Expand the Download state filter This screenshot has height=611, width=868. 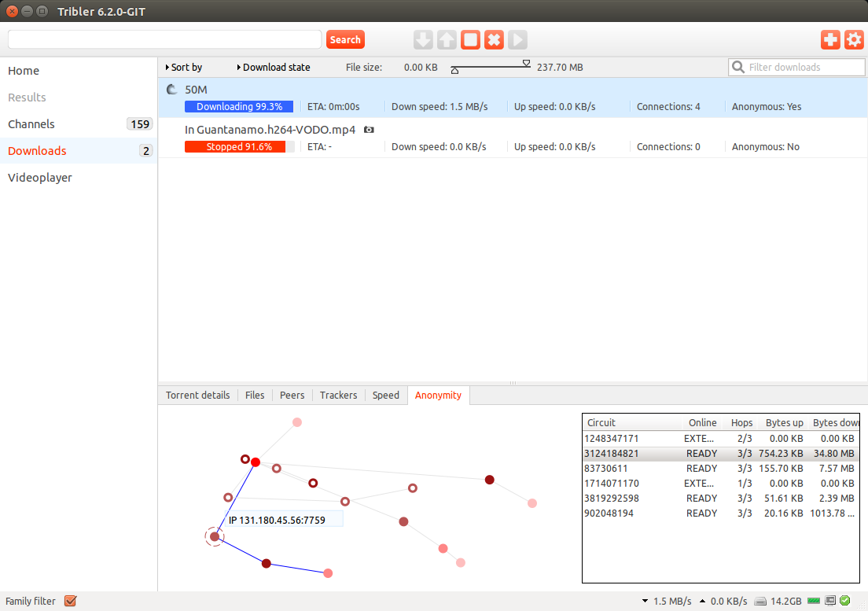click(x=274, y=67)
